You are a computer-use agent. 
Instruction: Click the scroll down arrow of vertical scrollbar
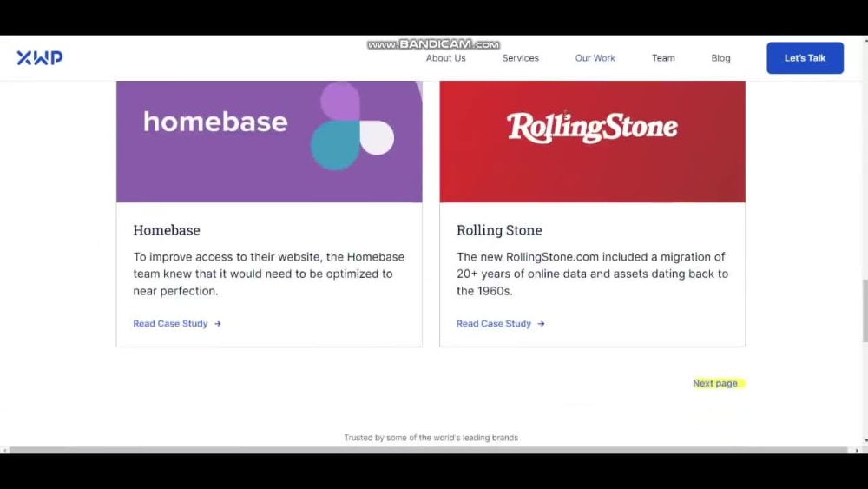coord(865,441)
